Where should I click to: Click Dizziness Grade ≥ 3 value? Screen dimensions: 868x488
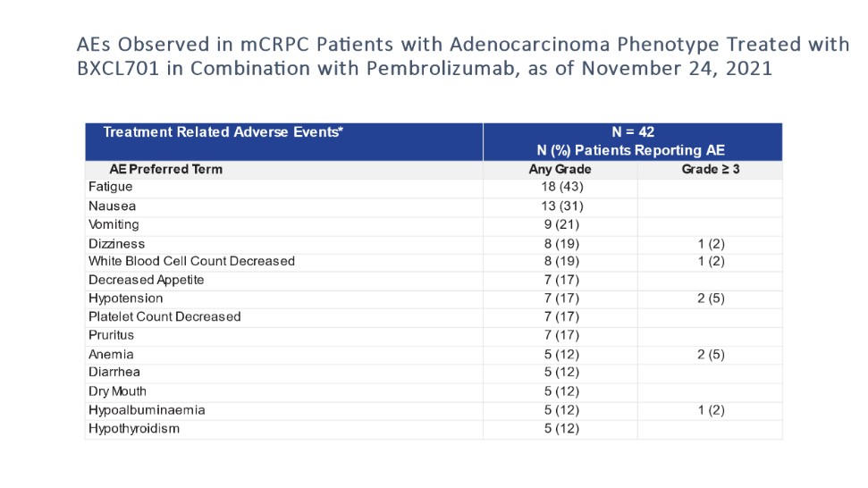coord(710,243)
